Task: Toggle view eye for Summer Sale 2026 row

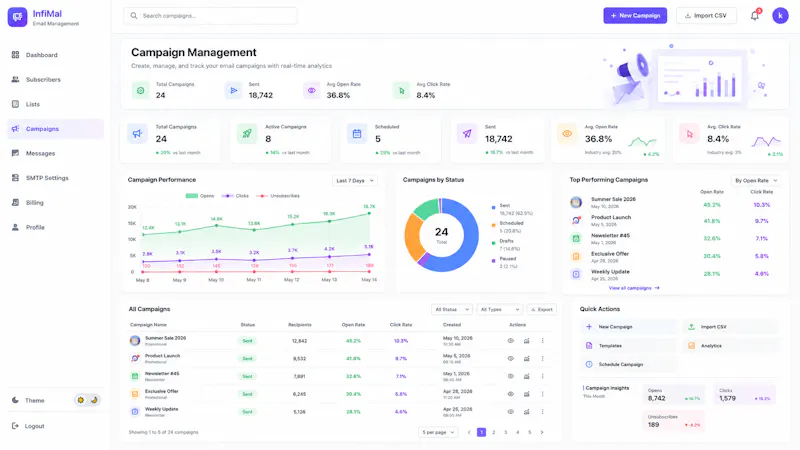Action: (511, 341)
